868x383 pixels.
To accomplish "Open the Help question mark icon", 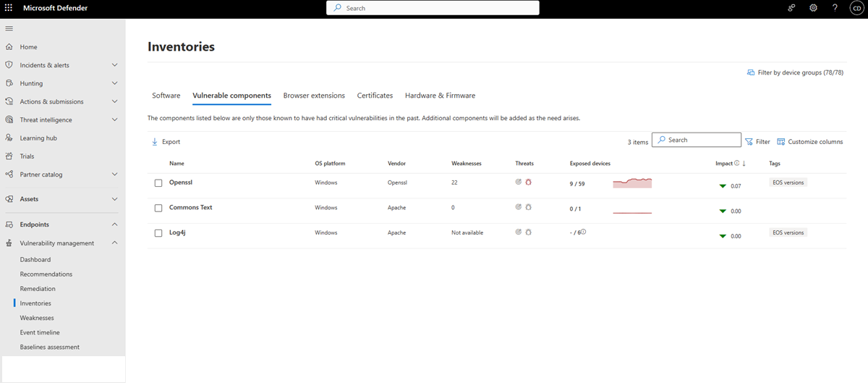I will 835,8.
